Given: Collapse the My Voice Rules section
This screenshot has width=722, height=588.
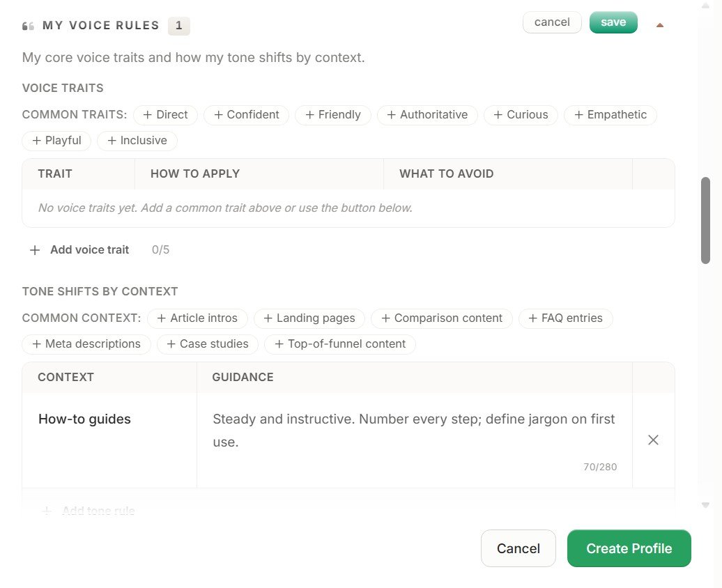Looking at the screenshot, I should [x=660, y=25].
